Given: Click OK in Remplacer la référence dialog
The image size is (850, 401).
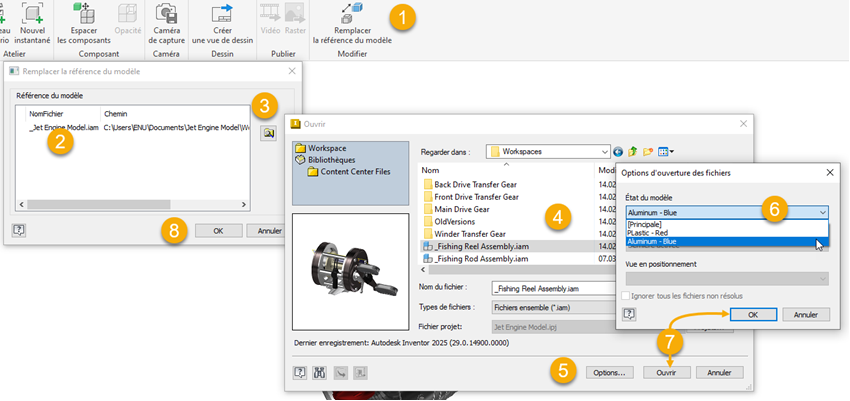Looking at the screenshot, I should [218, 231].
